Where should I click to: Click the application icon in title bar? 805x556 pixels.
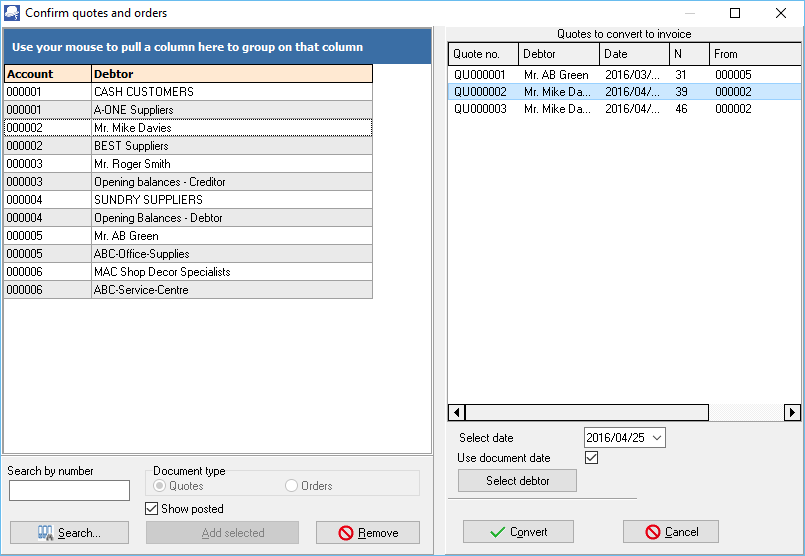(x=12, y=13)
